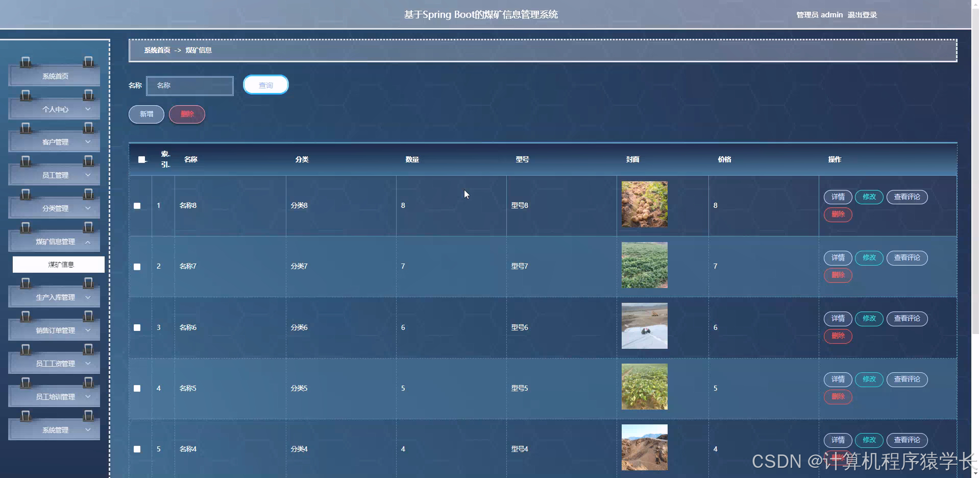
Task: Go to 系统首页 breadcrumb link
Action: click(157, 50)
